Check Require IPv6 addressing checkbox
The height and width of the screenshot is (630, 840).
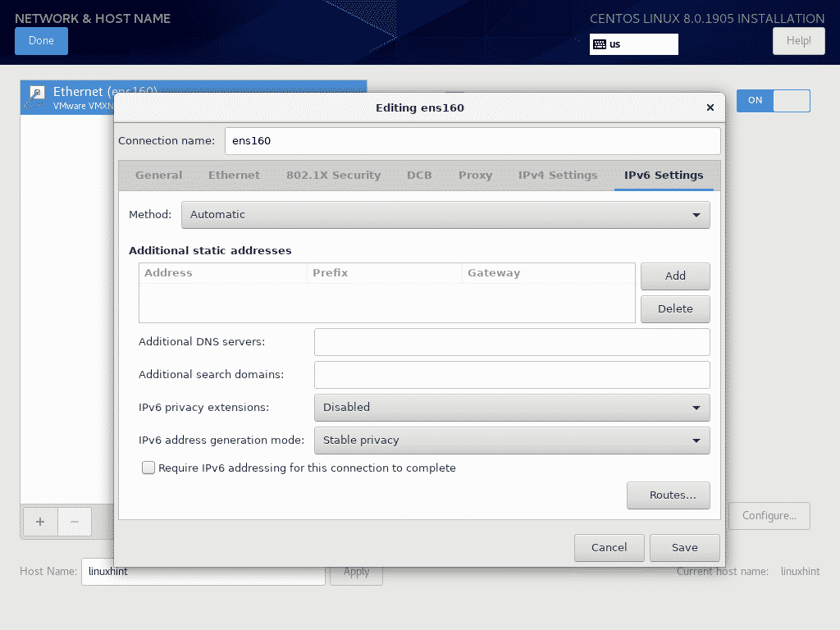tap(148, 468)
